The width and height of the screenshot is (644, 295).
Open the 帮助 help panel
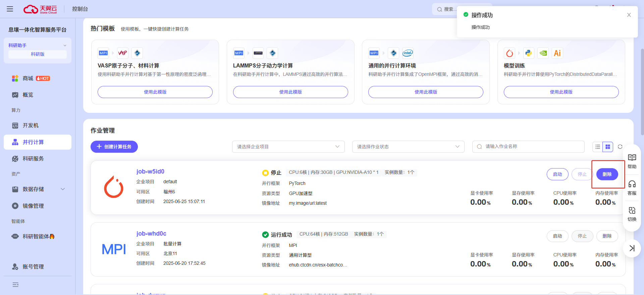(632, 161)
